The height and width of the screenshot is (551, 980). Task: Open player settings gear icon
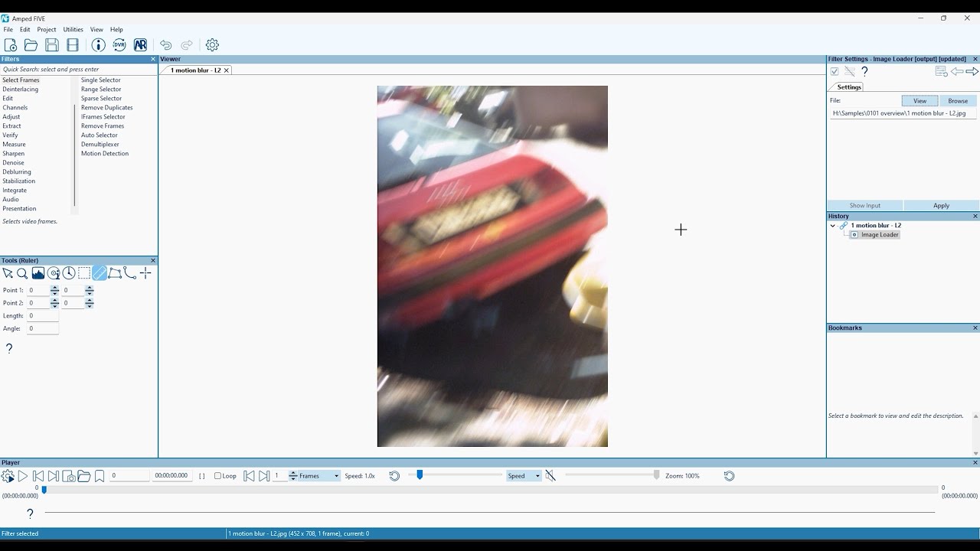8,476
